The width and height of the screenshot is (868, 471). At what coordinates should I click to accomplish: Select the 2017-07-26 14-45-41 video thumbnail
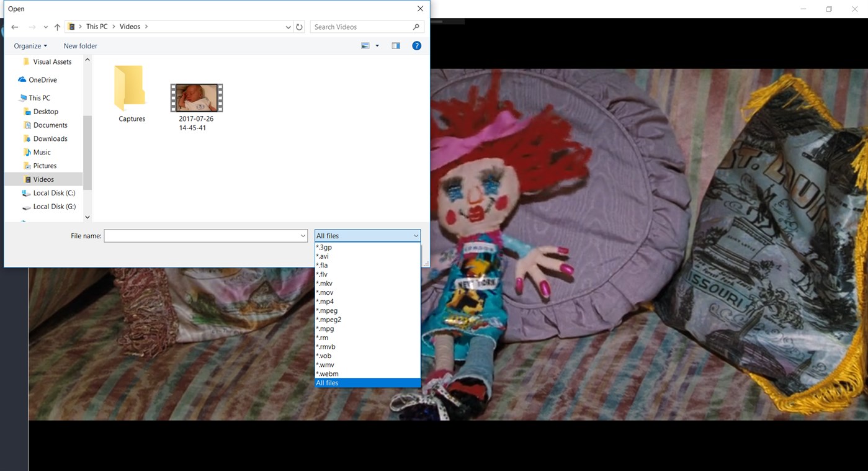tap(196, 97)
